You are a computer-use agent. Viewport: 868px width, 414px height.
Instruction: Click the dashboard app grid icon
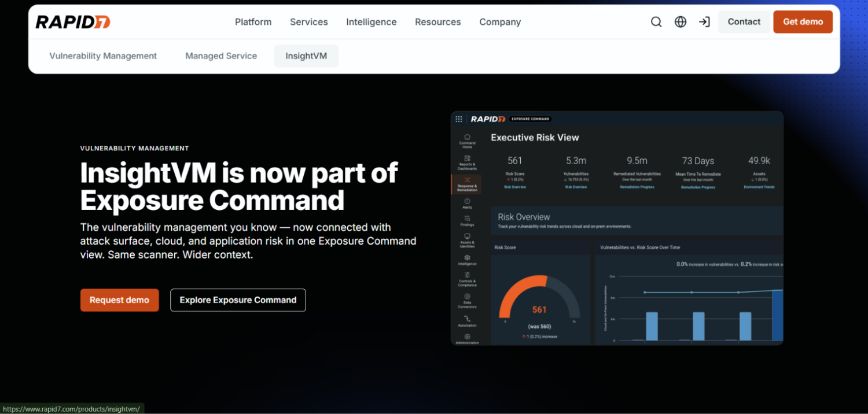click(459, 119)
